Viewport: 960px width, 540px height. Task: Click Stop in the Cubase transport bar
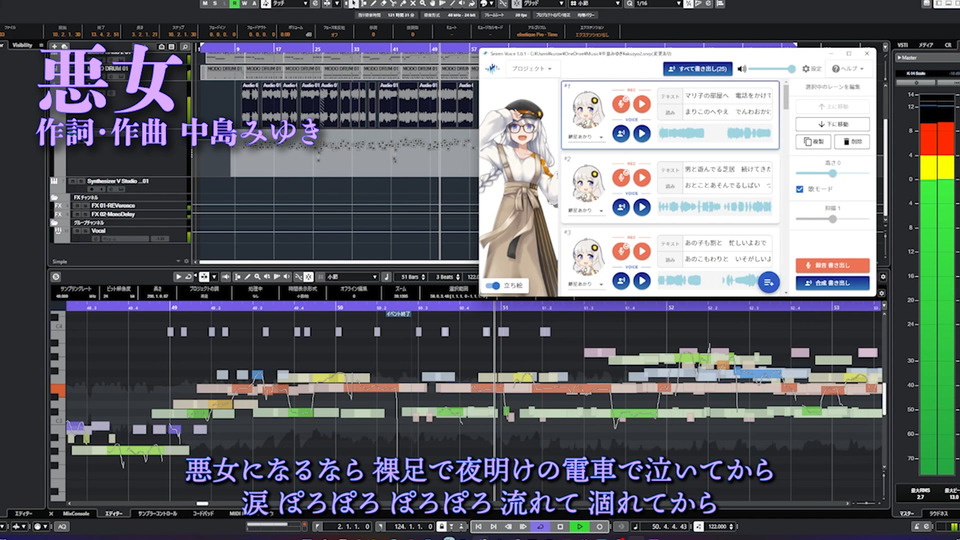560,527
